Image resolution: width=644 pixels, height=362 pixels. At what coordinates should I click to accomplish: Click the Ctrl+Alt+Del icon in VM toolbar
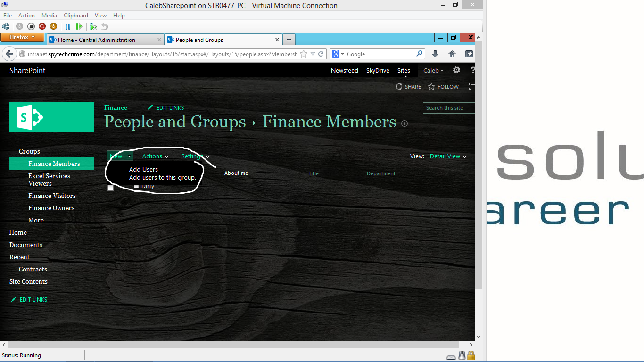pos(6,26)
